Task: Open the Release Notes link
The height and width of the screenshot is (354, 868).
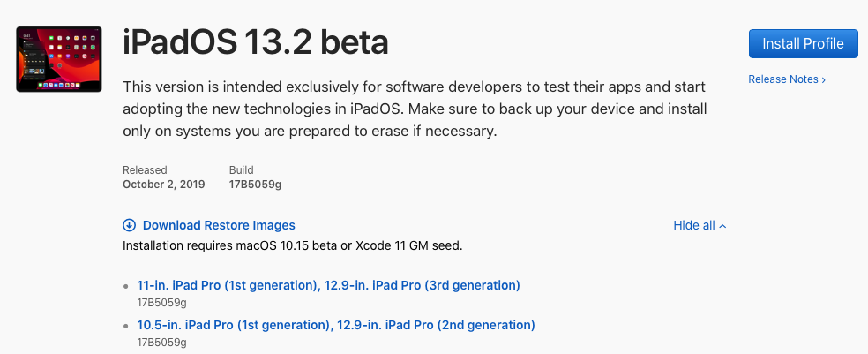Action: [x=787, y=79]
